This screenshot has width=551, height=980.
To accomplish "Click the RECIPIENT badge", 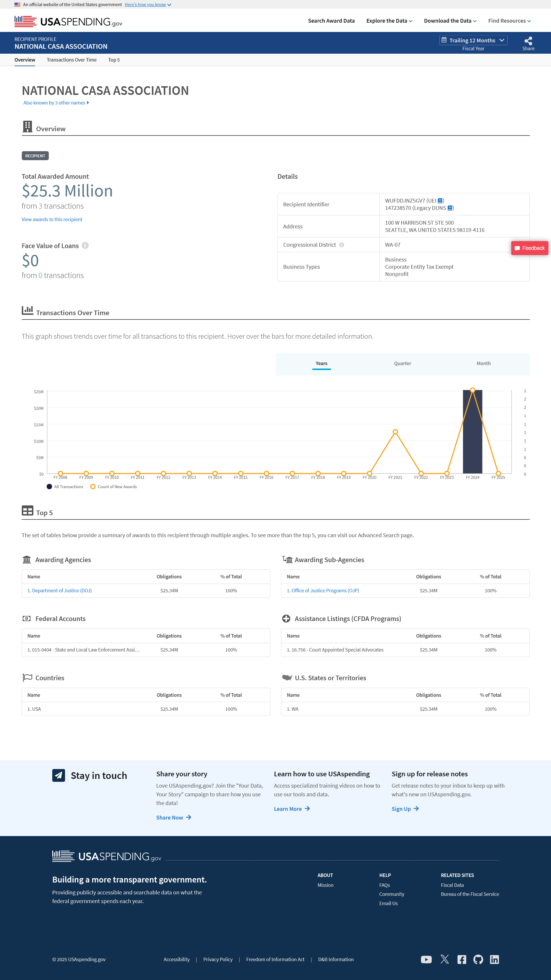I will (x=35, y=156).
